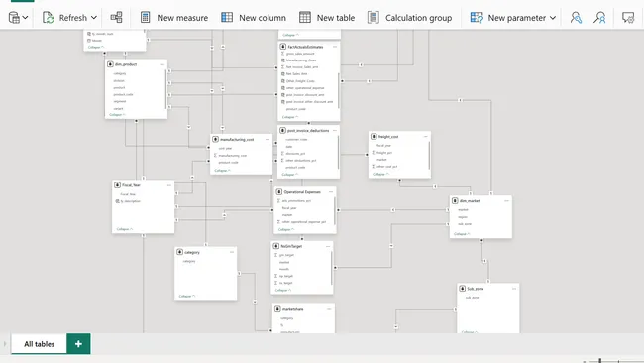Click the New measure button label

[182, 18]
